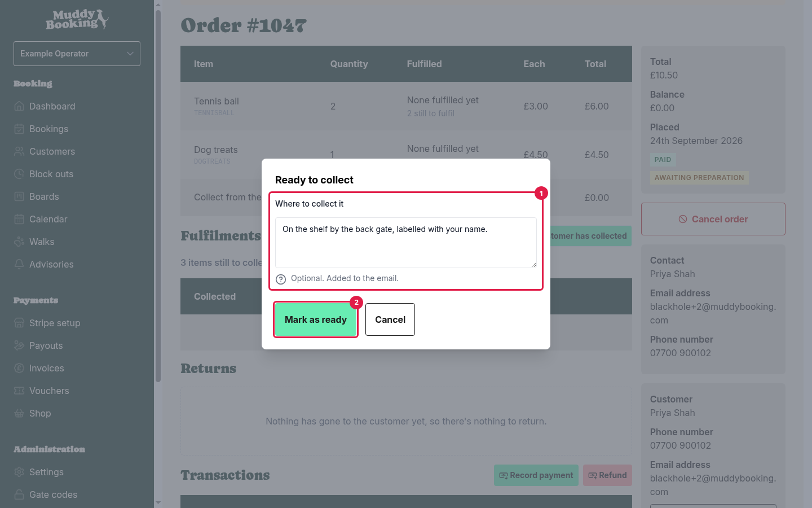The width and height of the screenshot is (812, 508).
Task: Click the sidebar scrollbar down arrow
Action: click(158, 502)
